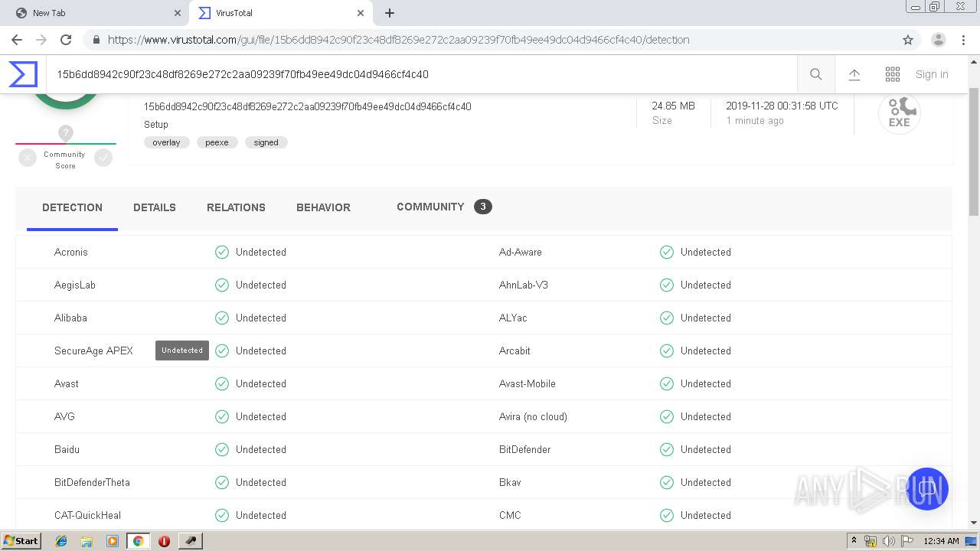Click the browser back arrow
This screenshot has height=551, width=980.
16,40
